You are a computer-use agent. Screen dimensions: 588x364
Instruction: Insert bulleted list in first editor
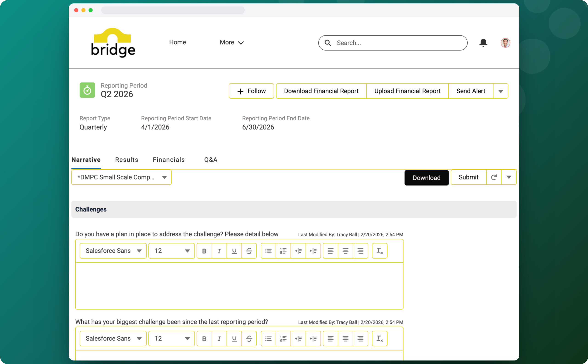coord(268,251)
